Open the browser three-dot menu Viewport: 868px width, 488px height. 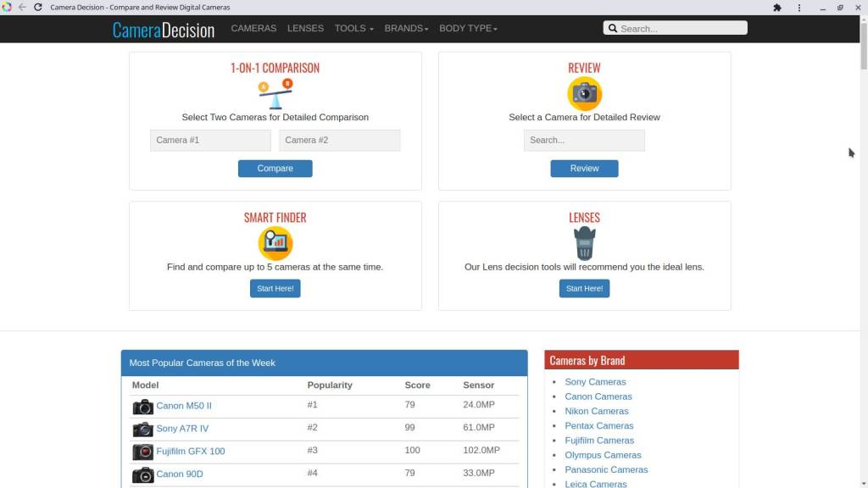(798, 8)
